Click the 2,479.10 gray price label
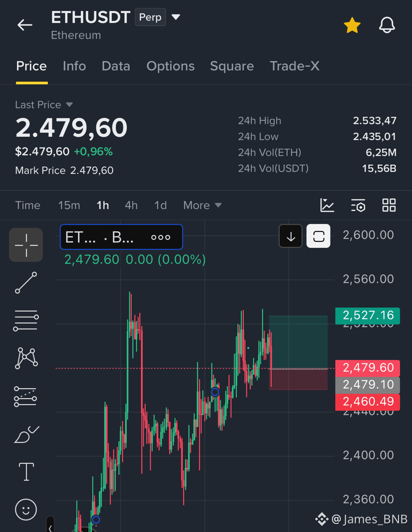Screen dimensions: 412x532 click(x=368, y=385)
